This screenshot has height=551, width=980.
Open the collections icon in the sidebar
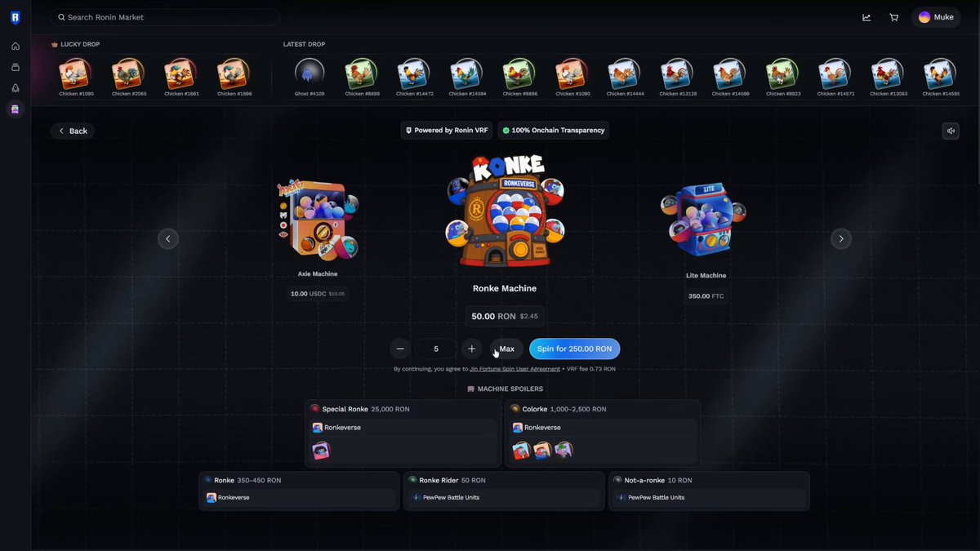(15, 67)
